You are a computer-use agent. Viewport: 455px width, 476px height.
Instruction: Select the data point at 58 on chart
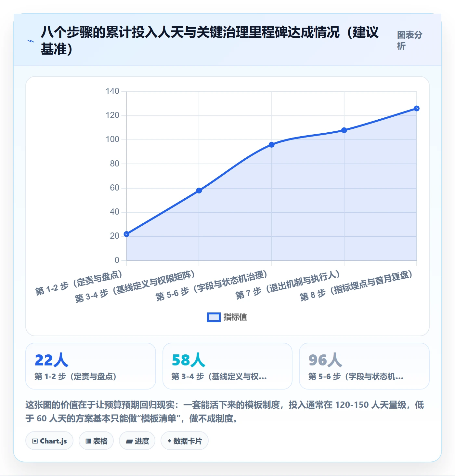[199, 191]
